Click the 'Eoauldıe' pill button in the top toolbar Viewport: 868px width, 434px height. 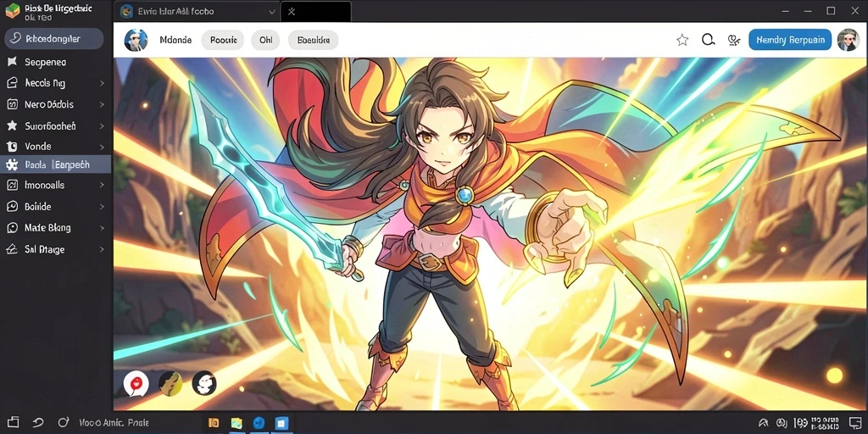tap(314, 40)
